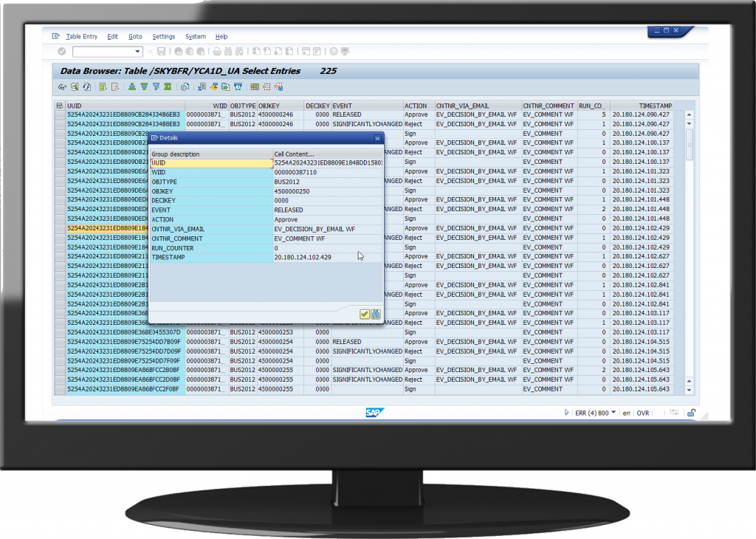
Task: Open the Goto menu
Action: click(135, 37)
